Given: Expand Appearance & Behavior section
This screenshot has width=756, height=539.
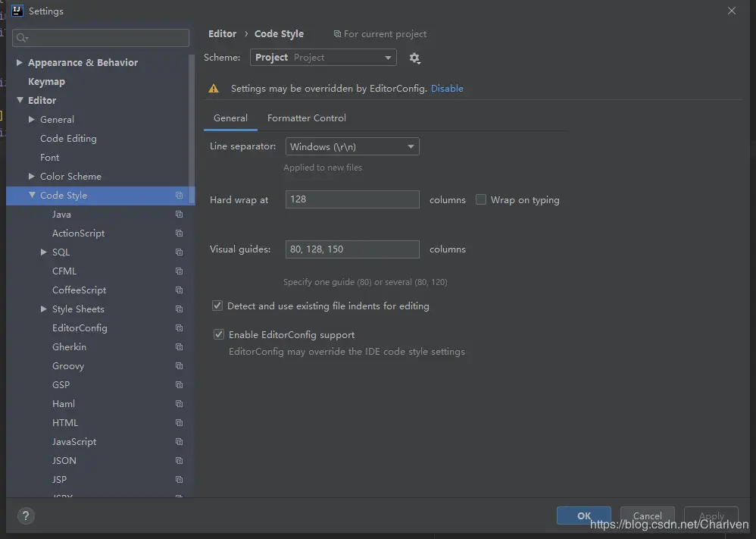Looking at the screenshot, I should pyautogui.click(x=19, y=62).
